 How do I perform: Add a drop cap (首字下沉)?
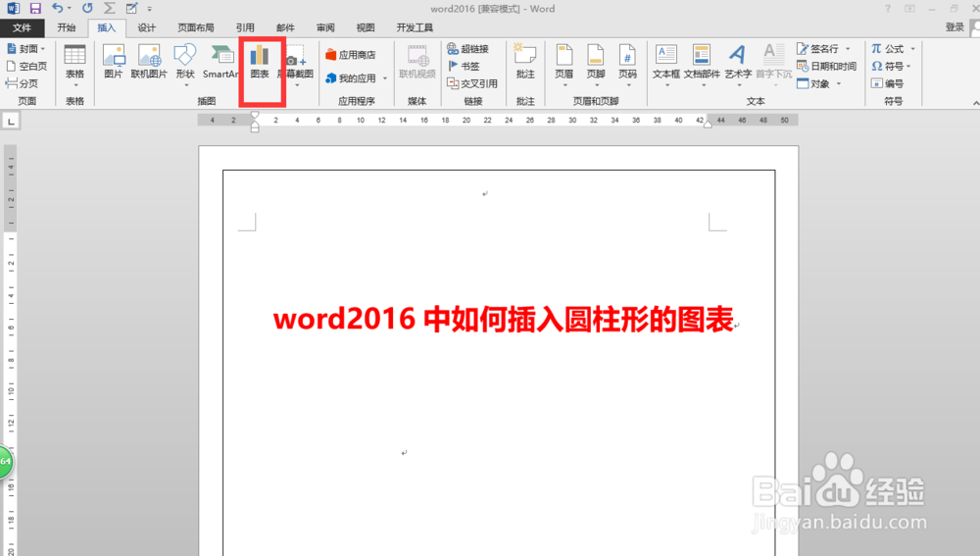774,65
